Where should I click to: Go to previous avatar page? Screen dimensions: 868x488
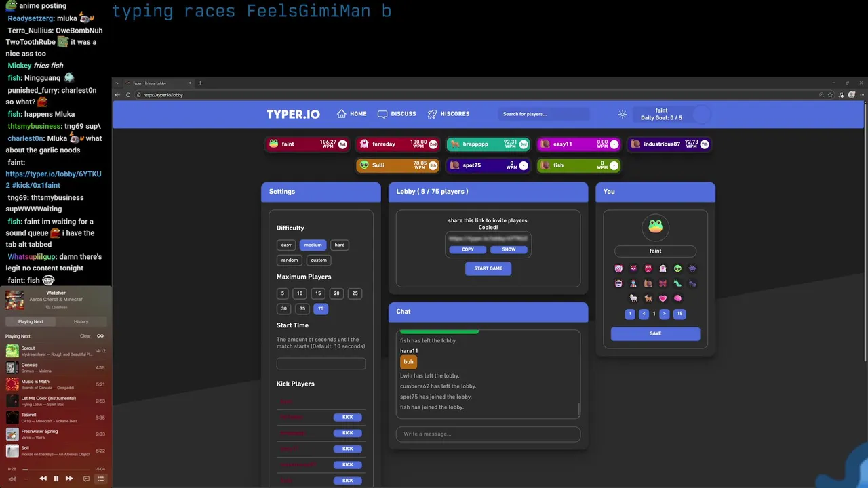click(644, 314)
